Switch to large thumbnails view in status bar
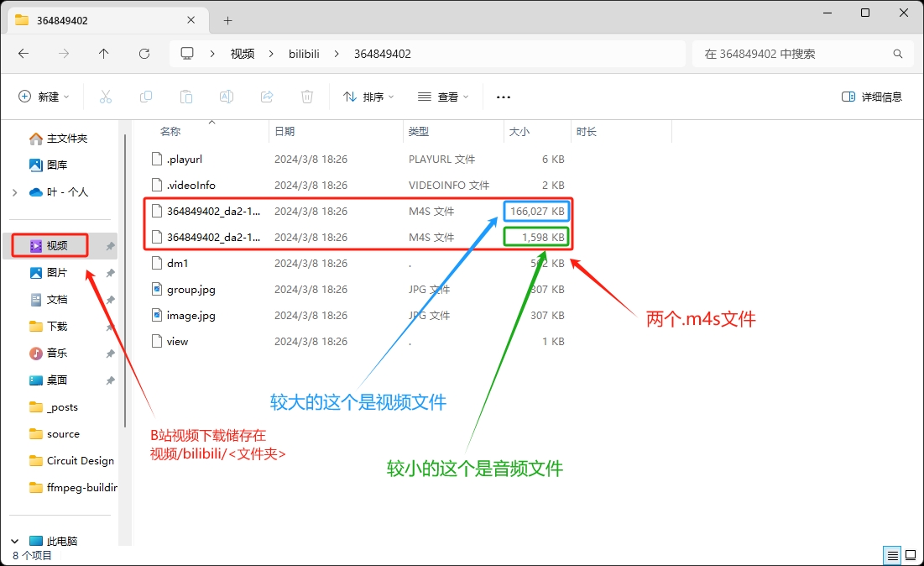Viewport: 924px width, 566px height. [911, 555]
